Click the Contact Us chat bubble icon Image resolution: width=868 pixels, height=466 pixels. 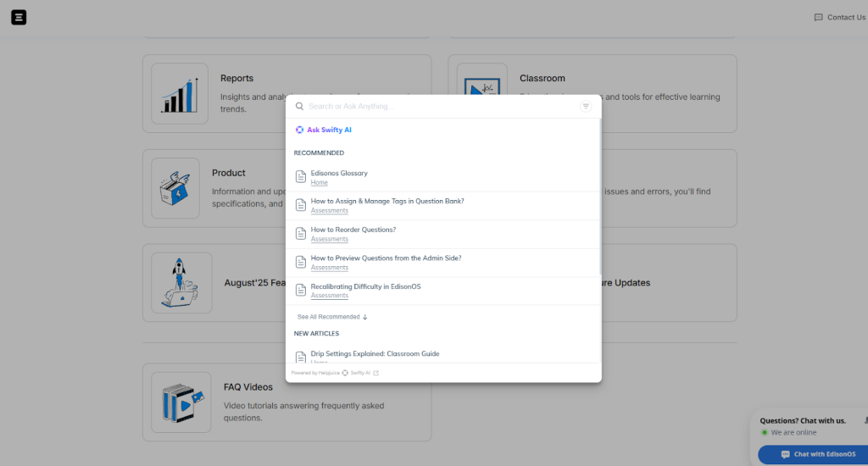pos(818,18)
